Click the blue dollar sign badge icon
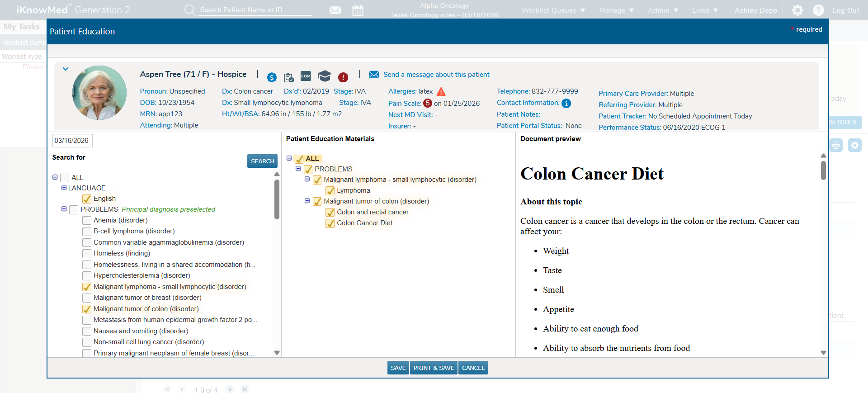 271,77
